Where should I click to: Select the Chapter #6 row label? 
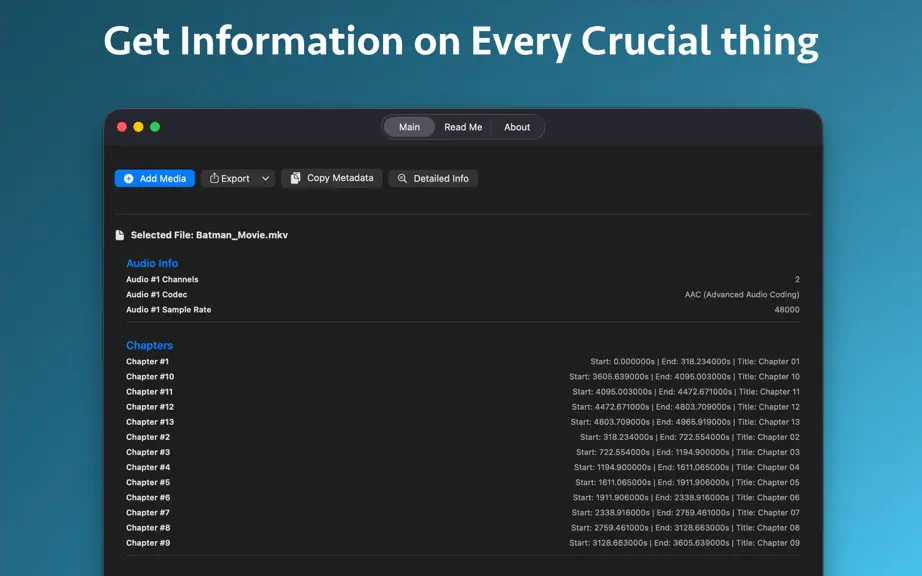tap(148, 498)
